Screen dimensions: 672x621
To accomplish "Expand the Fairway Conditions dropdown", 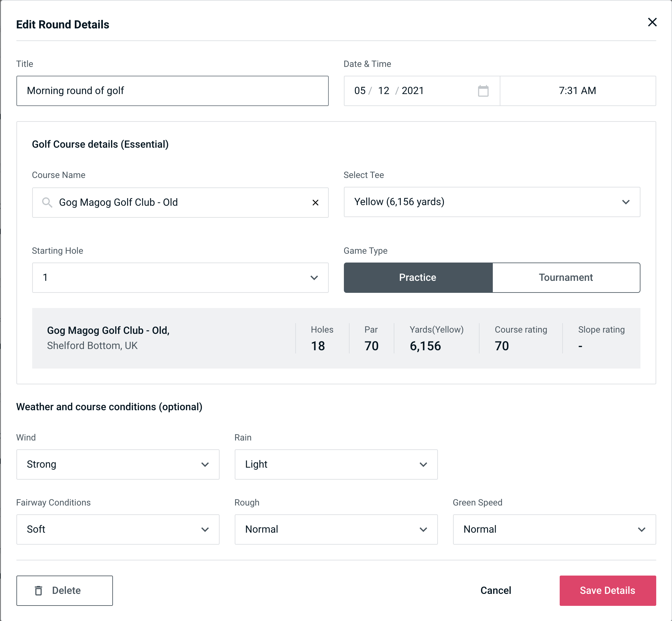I will (117, 529).
